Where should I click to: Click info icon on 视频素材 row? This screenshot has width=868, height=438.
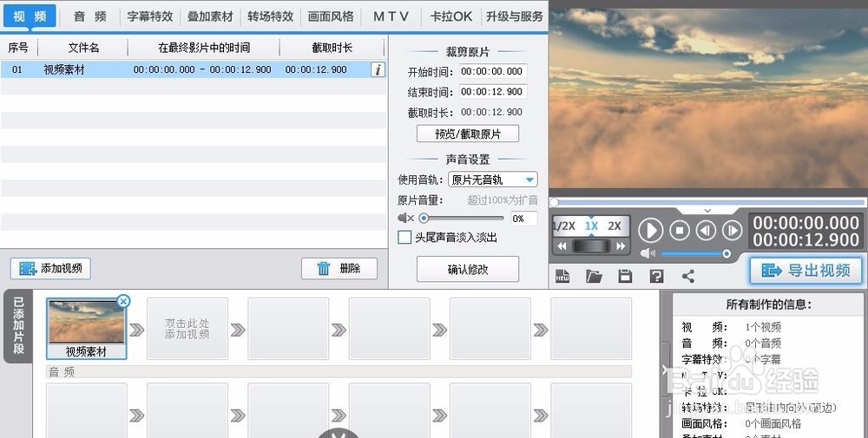click(x=378, y=69)
